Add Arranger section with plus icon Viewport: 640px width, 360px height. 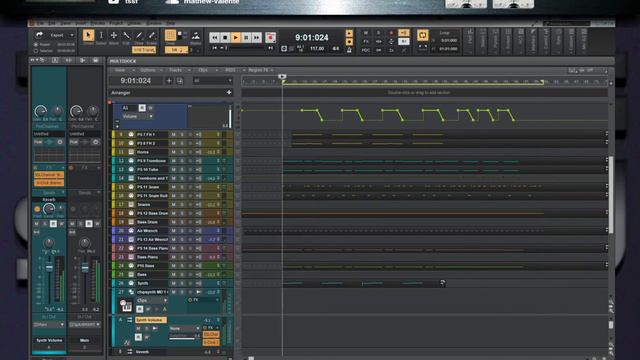click(x=229, y=93)
